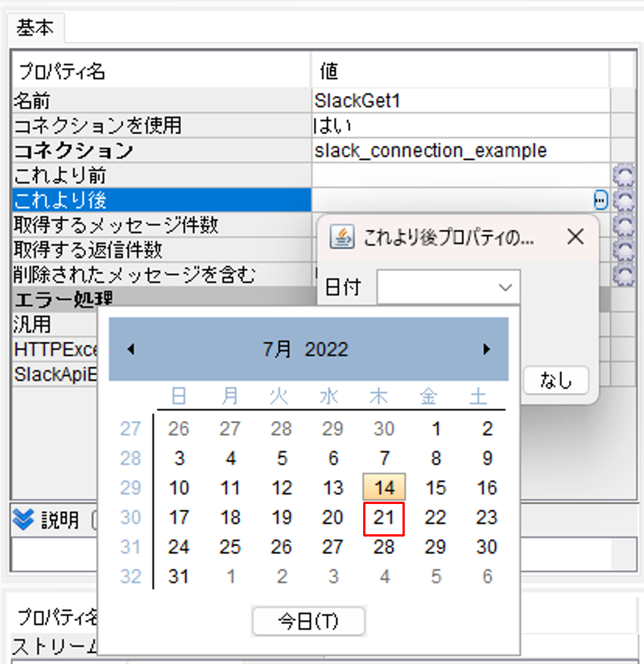This screenshot has height=664, width=644.
Task: Select July 2 in the calendar
Action: [487, 429]
